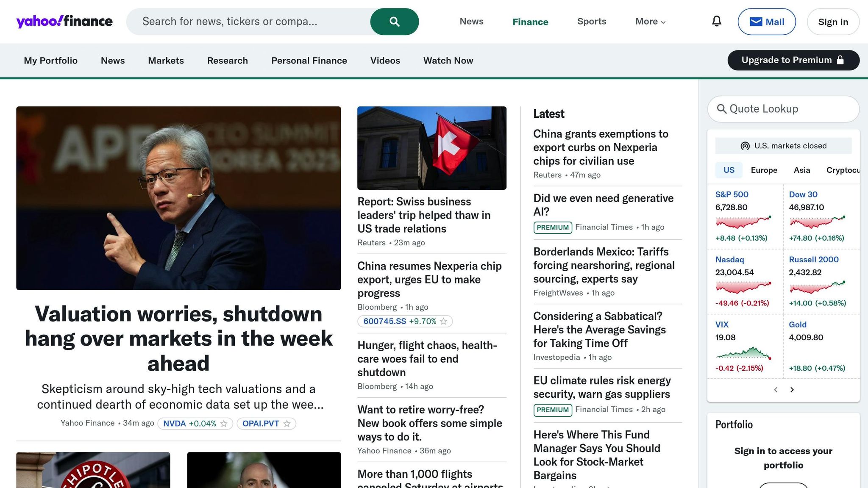Switch to the Europe markets tab

(764, 170)
